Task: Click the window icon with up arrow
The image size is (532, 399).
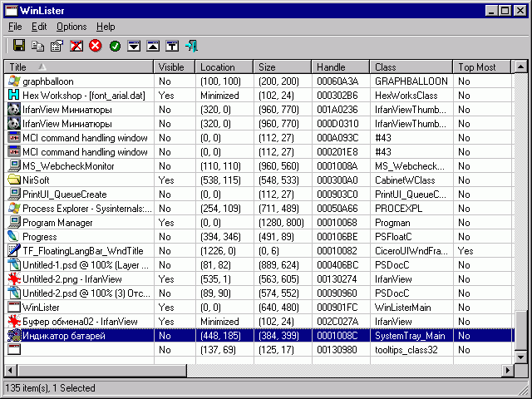Action: (x=153, y=46)
